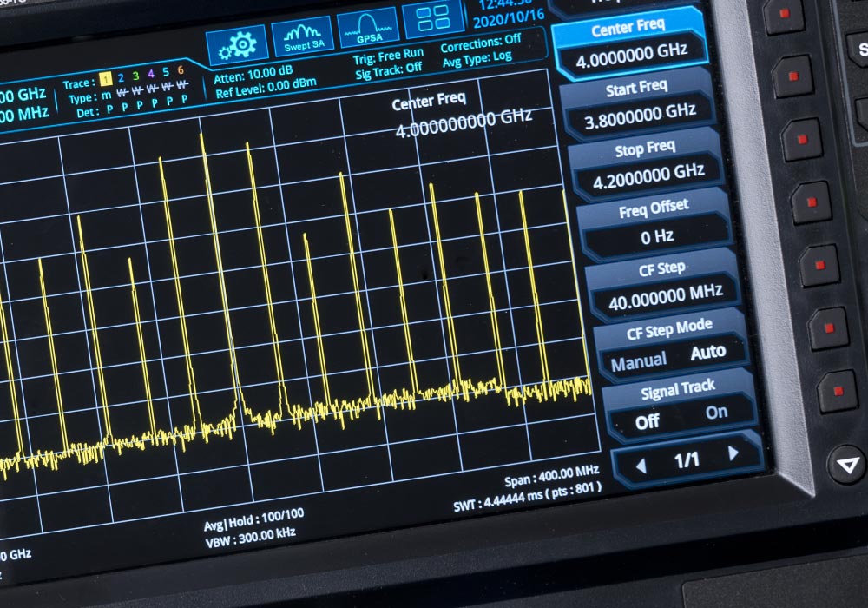Select the GPSA mode icon
The image size is (868, 608).
click(x=367, y=29)
